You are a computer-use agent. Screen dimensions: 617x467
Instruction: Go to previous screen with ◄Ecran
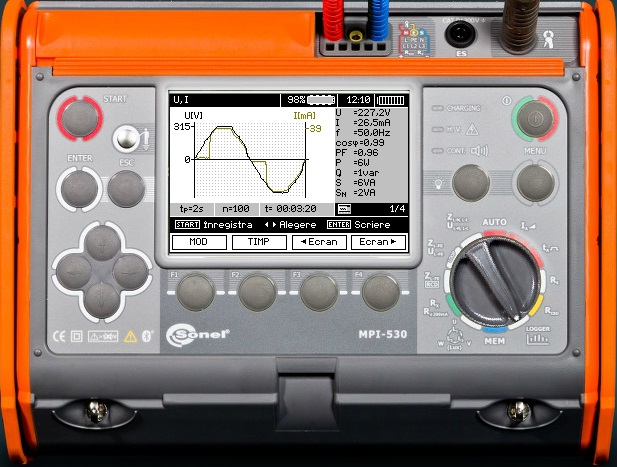[320, 242]
